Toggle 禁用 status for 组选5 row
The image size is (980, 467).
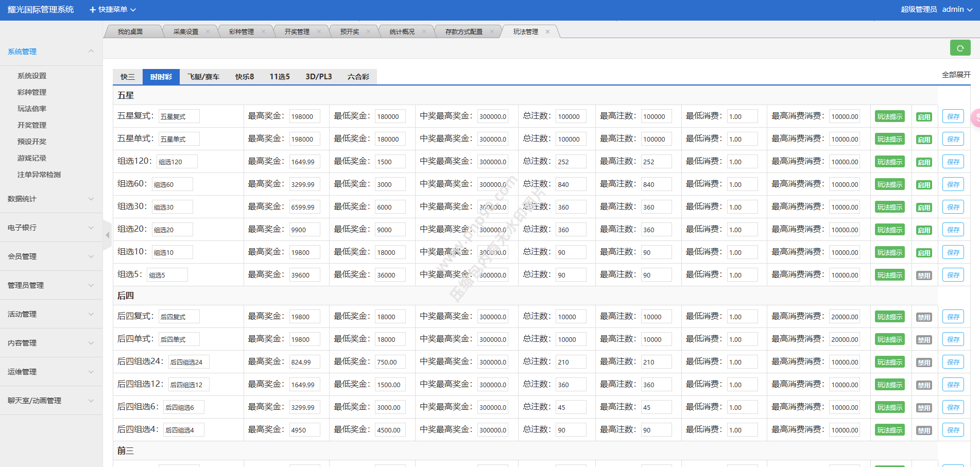point(924,275)
